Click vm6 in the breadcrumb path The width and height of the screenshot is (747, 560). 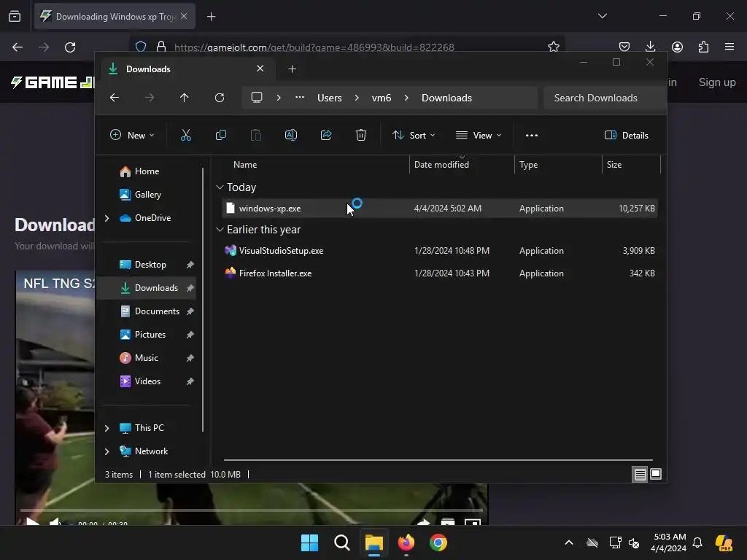(x=382, y=98)
